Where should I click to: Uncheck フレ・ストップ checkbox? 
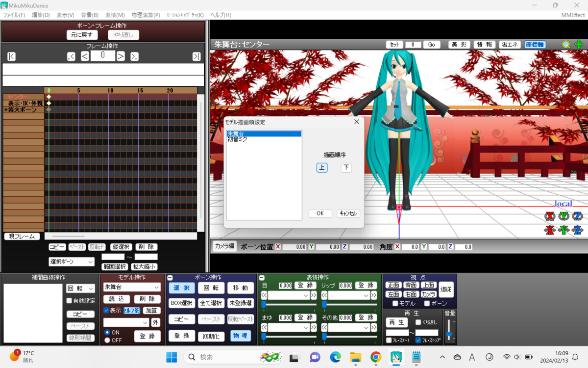point(418,340)
